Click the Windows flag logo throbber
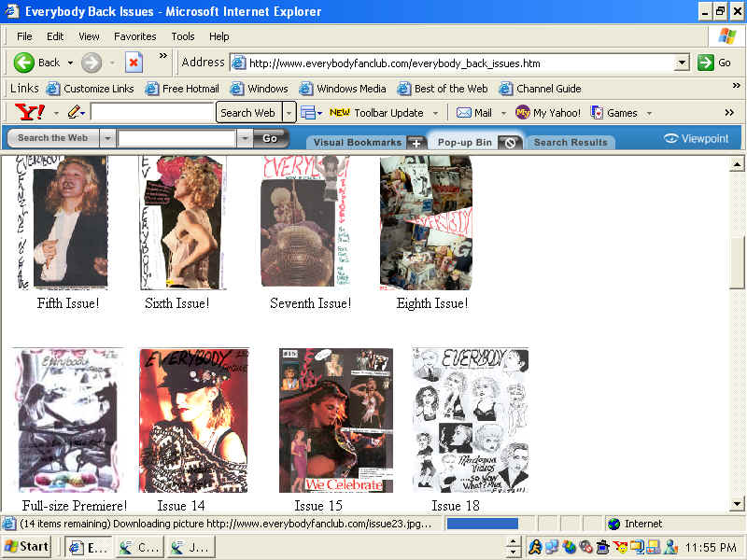Viewport: 747px width, 560px height. coord(727,35)
